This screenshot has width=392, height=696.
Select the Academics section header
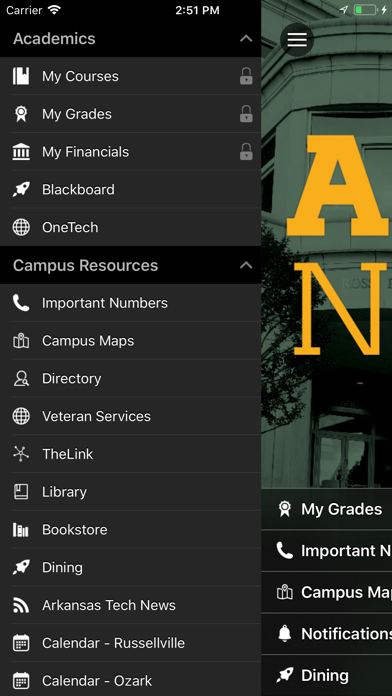pos(131,39)
